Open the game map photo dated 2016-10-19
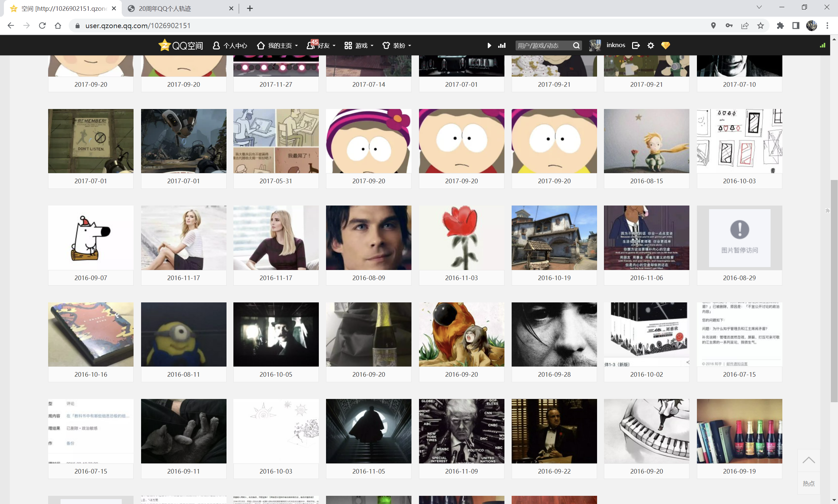838x504 pixels. coord(554,238)
